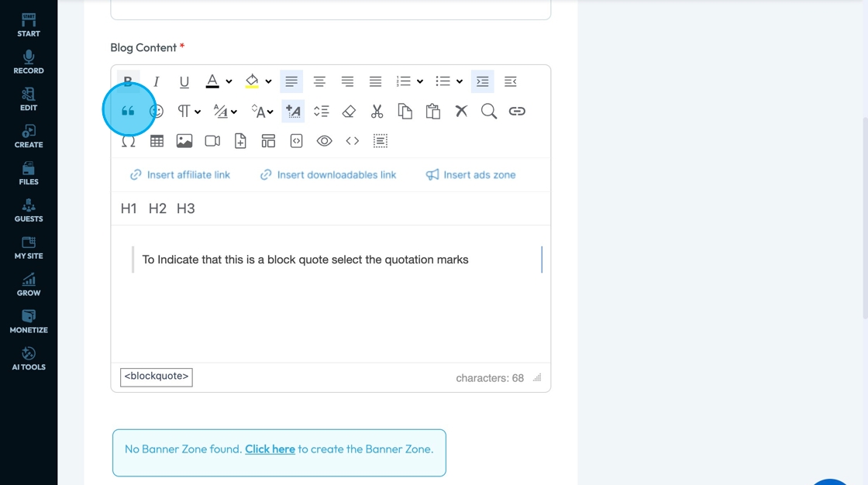Justify text alignment
The image size is (868, 485).
coord(375,81)
